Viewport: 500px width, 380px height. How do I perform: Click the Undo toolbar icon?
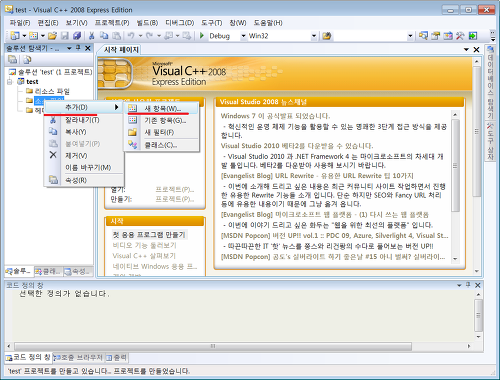[x=131, y=36]
